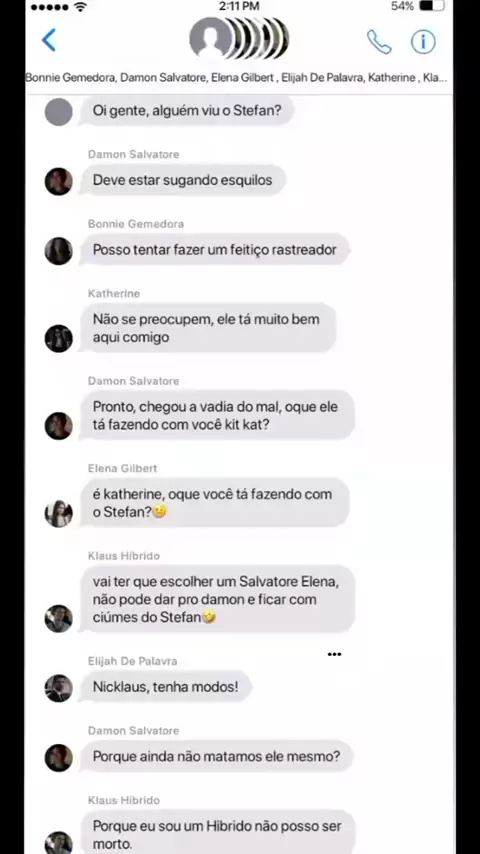
Task: Select 'Posso tentar fazer um feitiço rastreador' bubble
Action: (x=215, y=249)
